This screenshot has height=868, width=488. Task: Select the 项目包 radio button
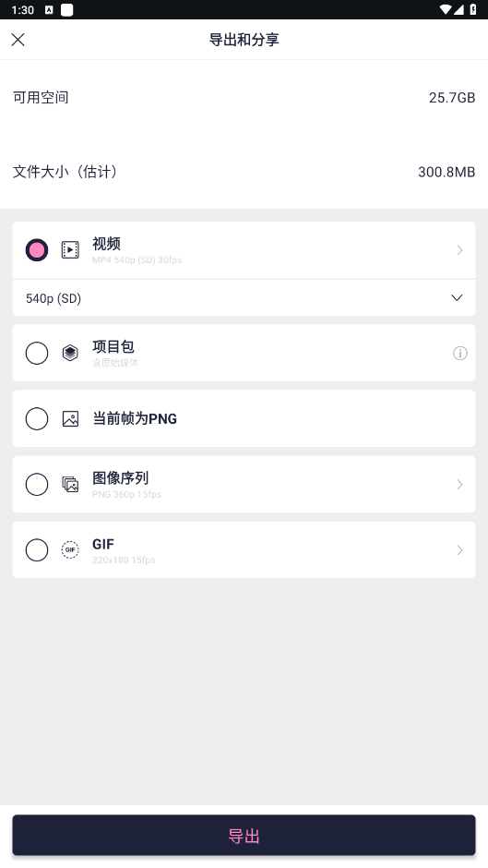point(37,353)
